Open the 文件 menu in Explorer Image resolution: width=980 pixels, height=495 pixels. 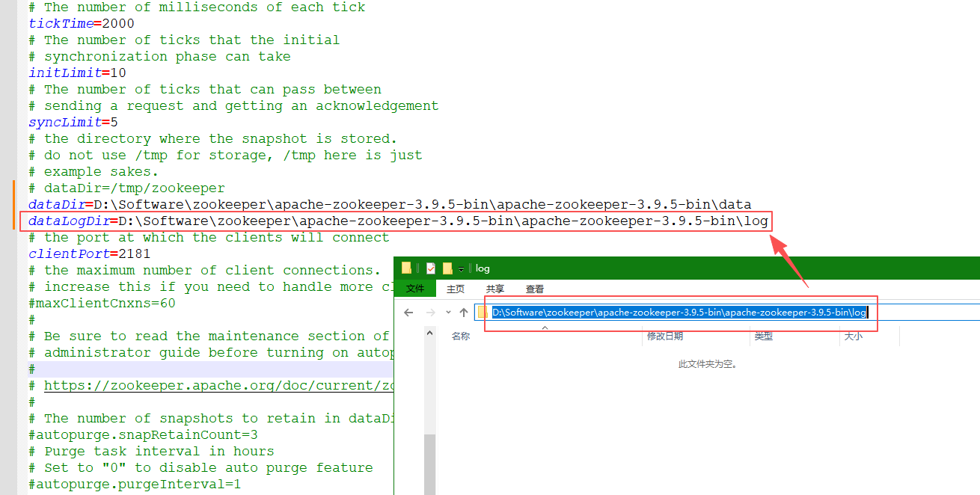414,289
